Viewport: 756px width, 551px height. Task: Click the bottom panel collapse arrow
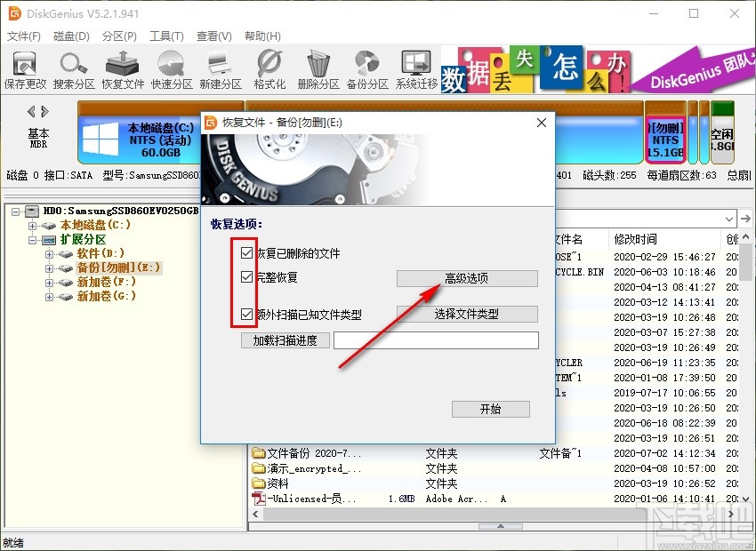coord(500,526)
